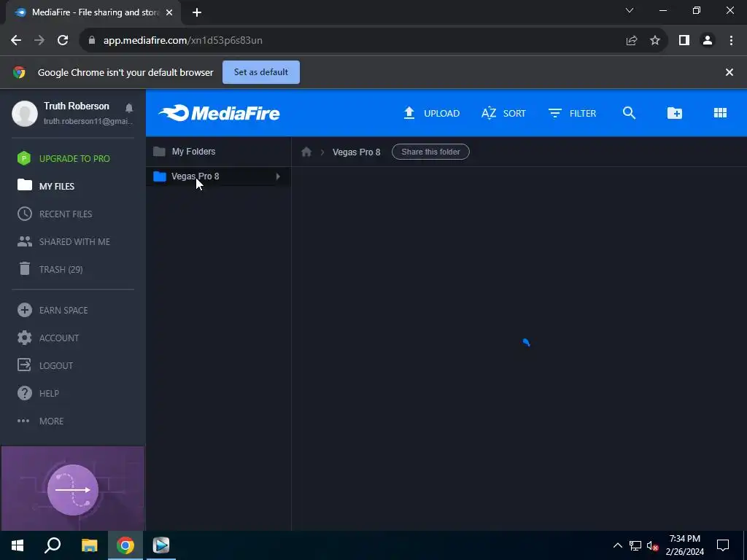Open Help
This screenshot has height=560, width=747.
38,393
